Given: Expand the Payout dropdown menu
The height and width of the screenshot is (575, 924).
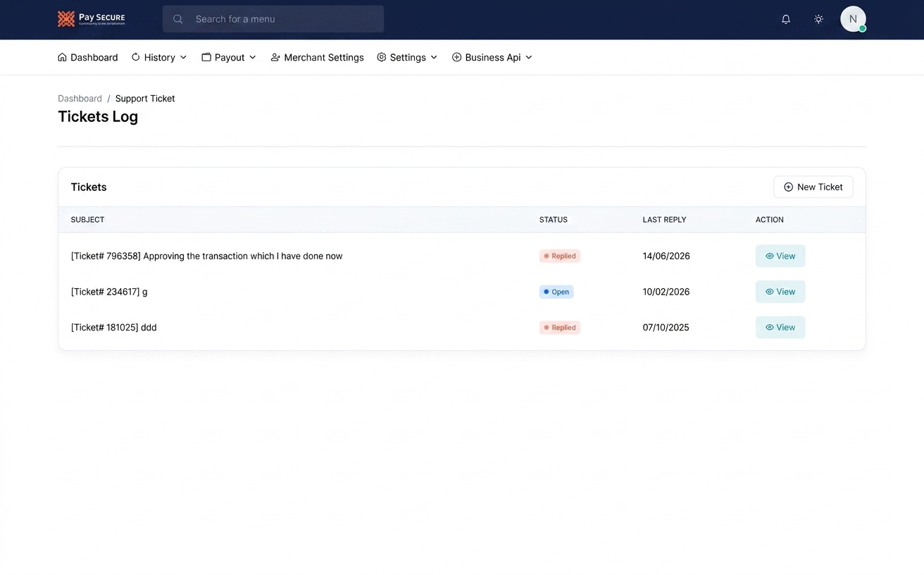Looking at the screenshot, I should coord(229,57).
